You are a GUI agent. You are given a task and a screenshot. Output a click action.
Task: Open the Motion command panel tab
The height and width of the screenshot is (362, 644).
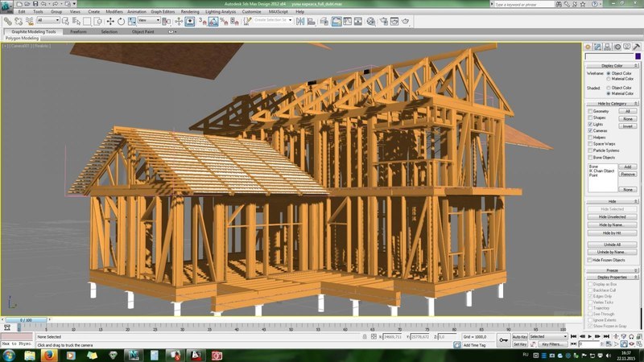click(x=617, y=47)
